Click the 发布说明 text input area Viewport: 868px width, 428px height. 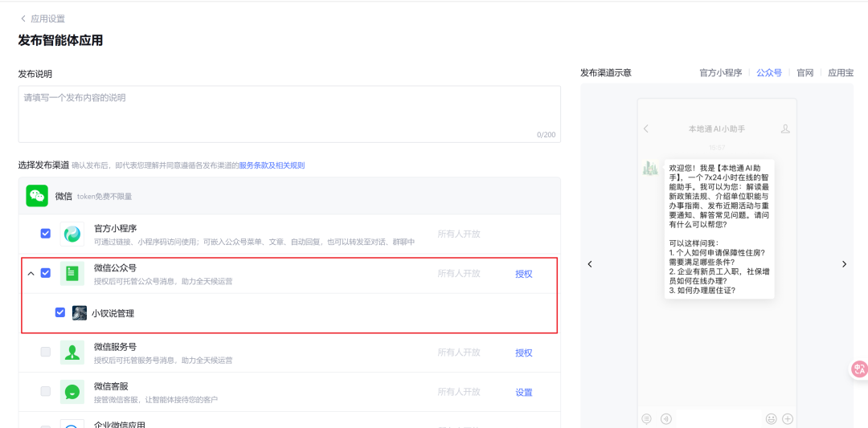pos(289,113)
